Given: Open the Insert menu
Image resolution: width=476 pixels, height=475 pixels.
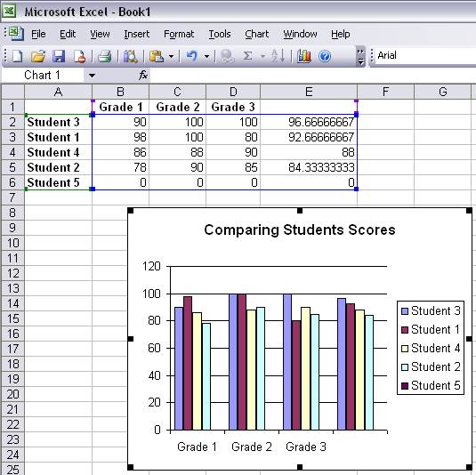Looking at the screenshot, I should pyautogui.click(x=137, y=34).
